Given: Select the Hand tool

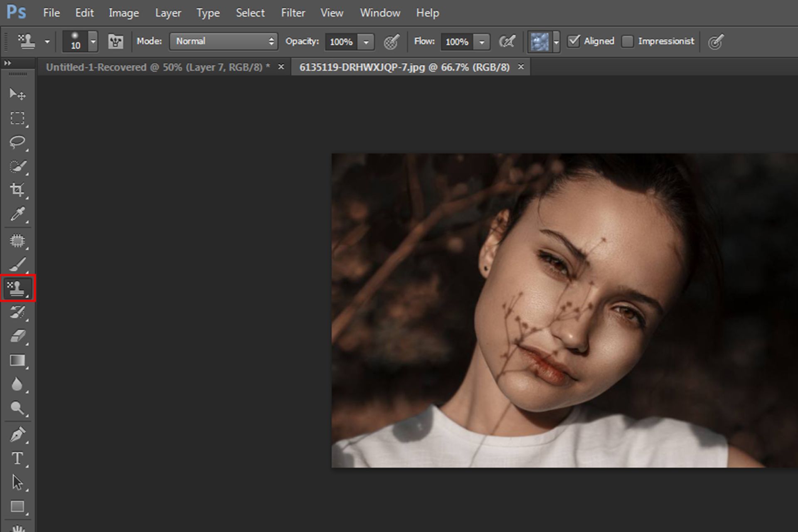Looking at the screenshot, I should point(17,528).
